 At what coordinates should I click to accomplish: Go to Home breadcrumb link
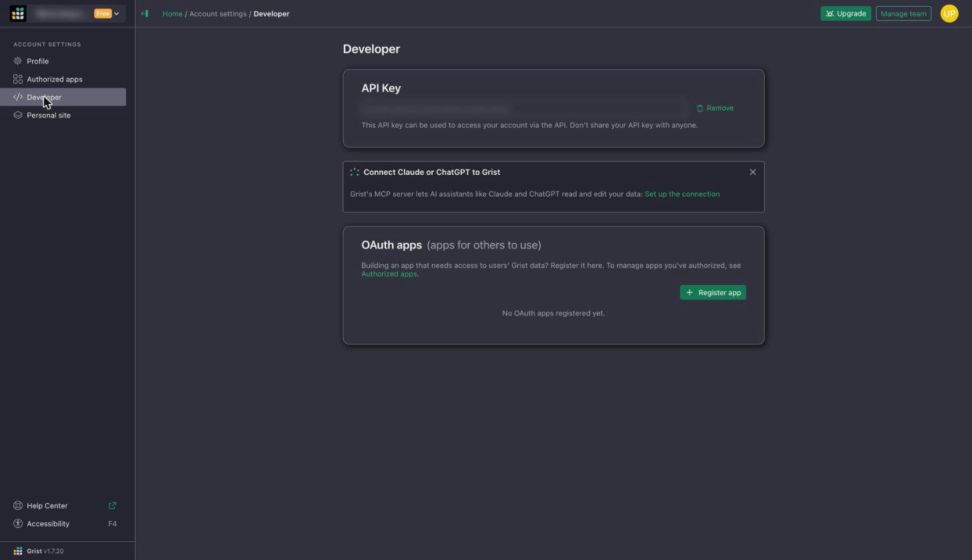[x=172, y=13]
